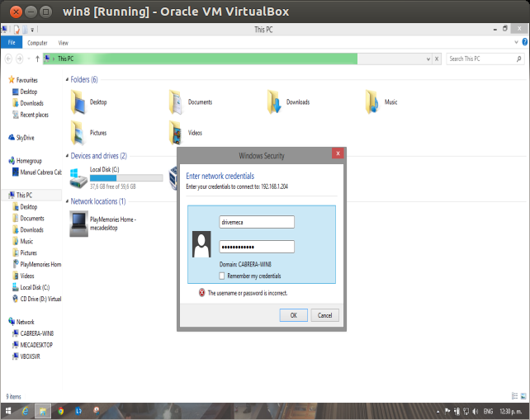This screenshot has width=530, height=420.
Task: Click the password input field
Action: [257, 247]
